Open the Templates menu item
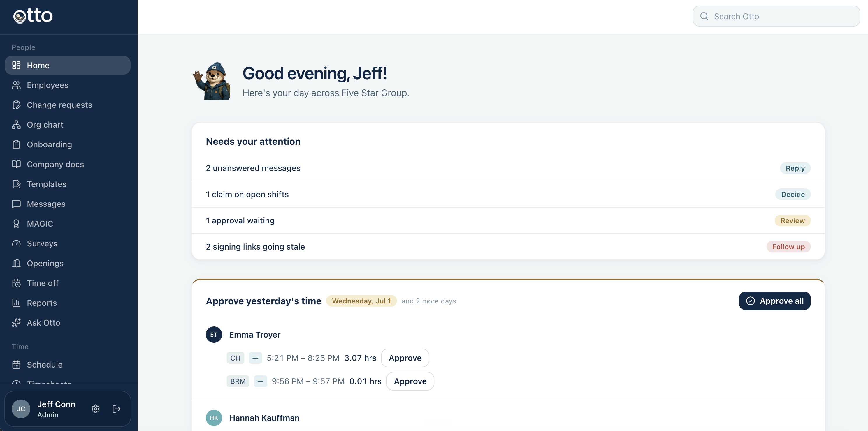 click(x=67, y=184)
